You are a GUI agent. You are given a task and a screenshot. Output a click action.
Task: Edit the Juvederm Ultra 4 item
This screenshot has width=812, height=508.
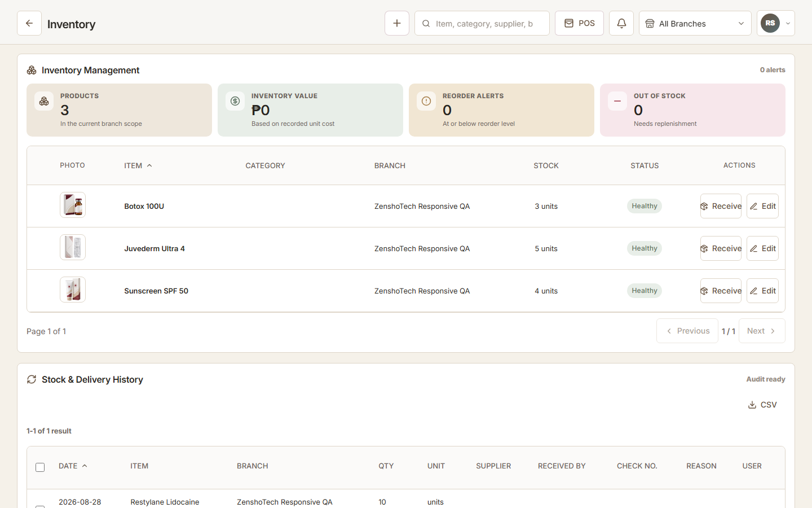(762, 248)
